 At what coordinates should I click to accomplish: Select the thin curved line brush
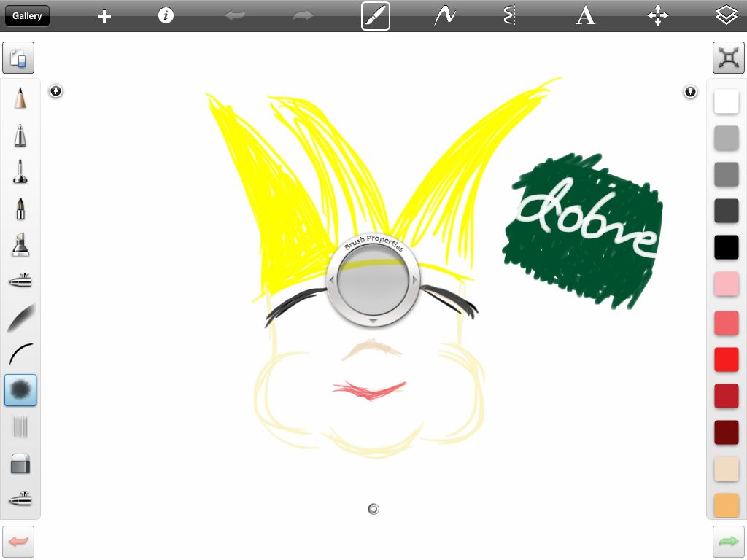(21, 354)
